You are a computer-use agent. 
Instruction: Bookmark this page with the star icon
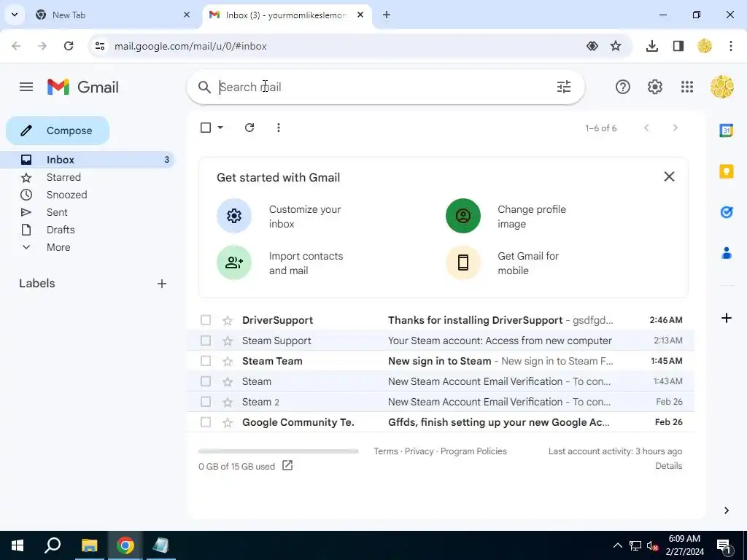pos(616,46)
